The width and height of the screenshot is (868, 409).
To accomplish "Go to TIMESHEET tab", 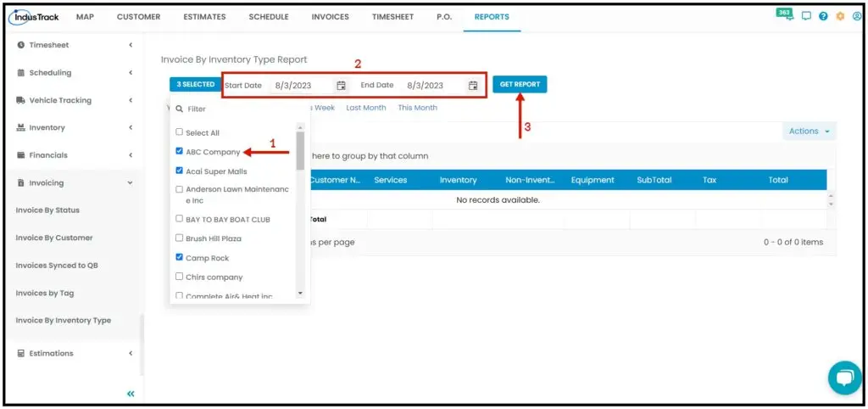I will click(392, 17).
